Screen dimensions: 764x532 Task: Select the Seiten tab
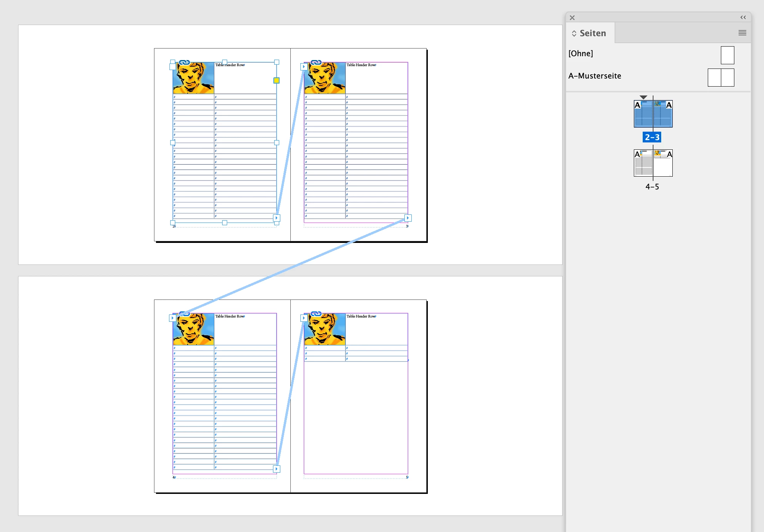click(x=593, y=33)
